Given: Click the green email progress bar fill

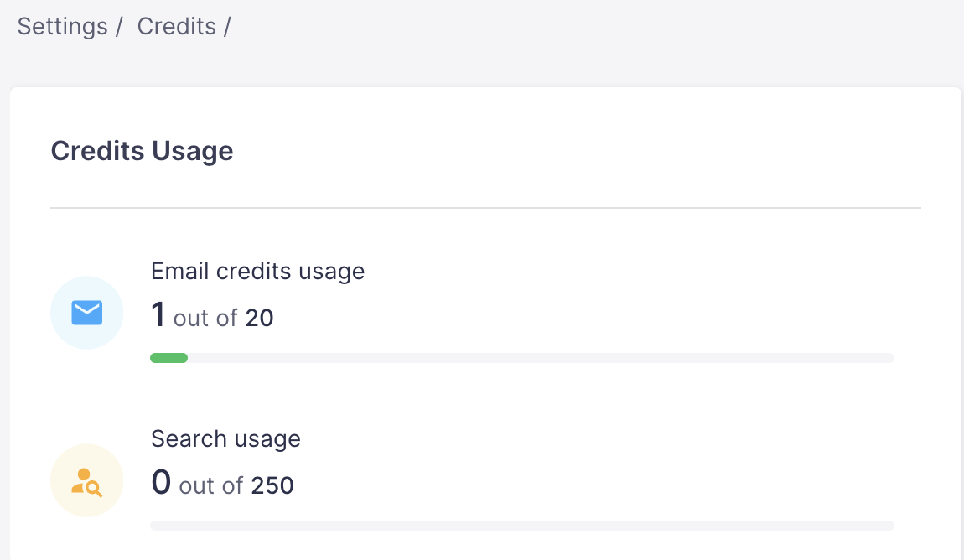Looking at the screenshot, I should (x=168, y=358).
